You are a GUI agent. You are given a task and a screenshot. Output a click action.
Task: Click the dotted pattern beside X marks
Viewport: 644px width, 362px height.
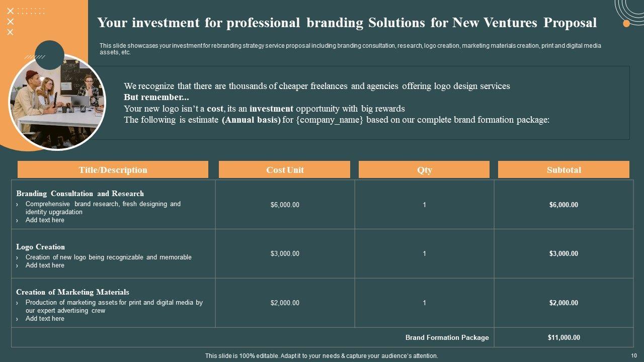[31, 11]
